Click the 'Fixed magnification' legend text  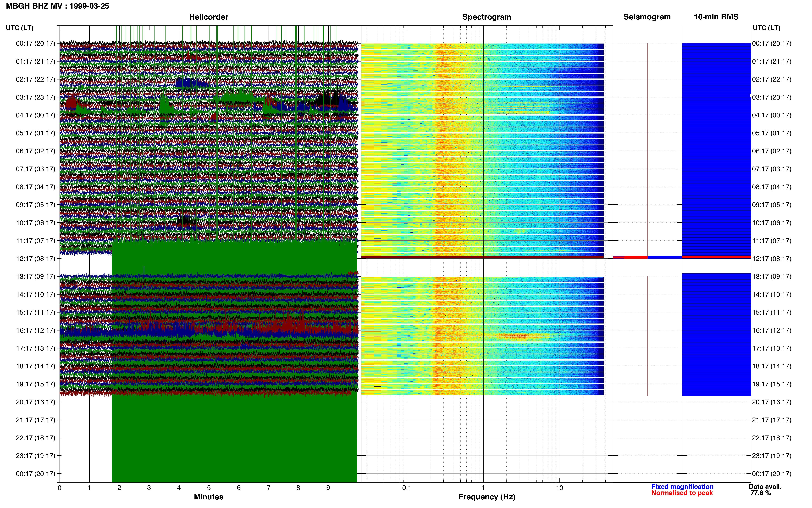pyautogui.click(x=682, y=486)
